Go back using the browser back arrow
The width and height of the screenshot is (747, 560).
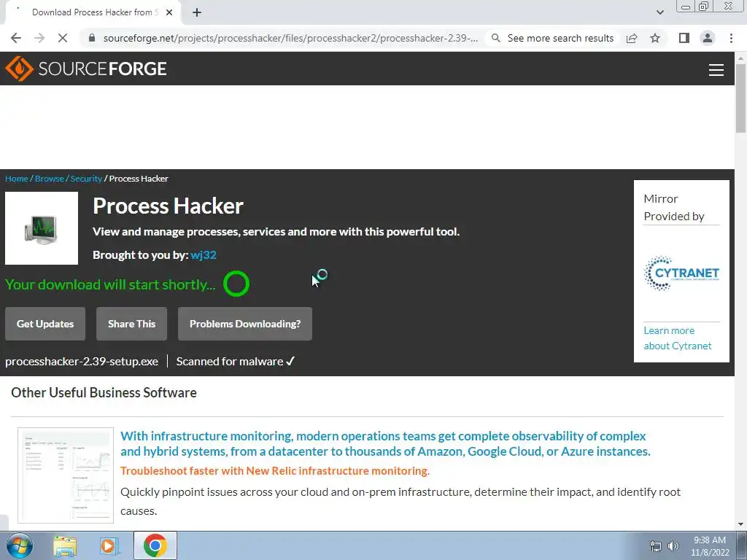(x=16, y=38)
